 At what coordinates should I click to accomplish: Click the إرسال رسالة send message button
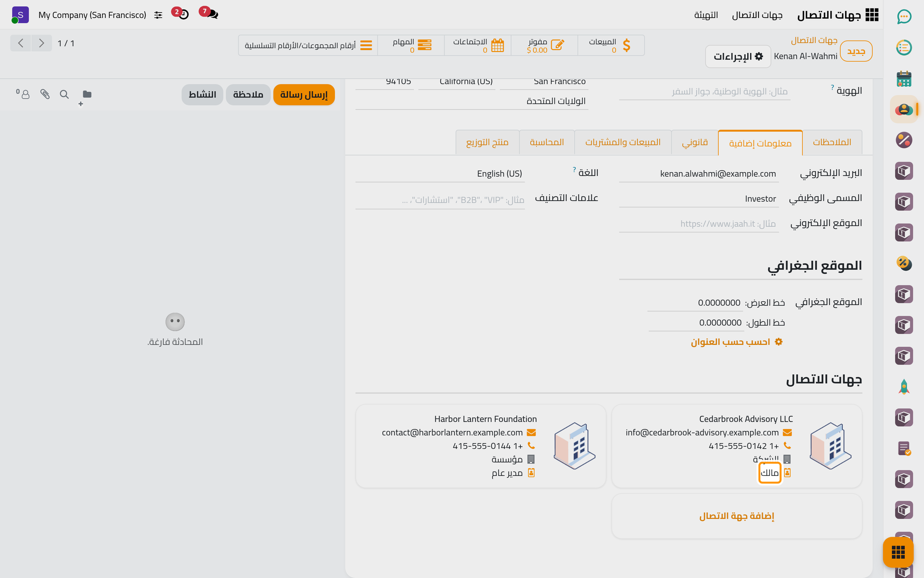point(304,94)
